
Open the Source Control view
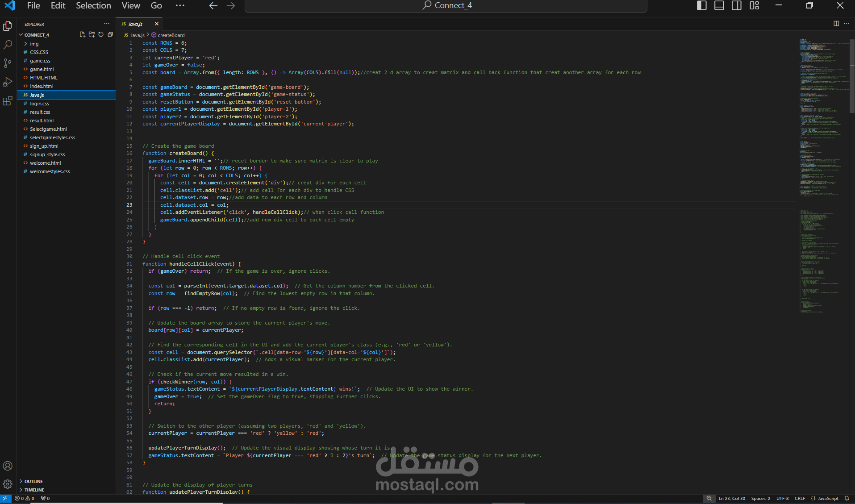pyautogui.click(x=8, y=63)
